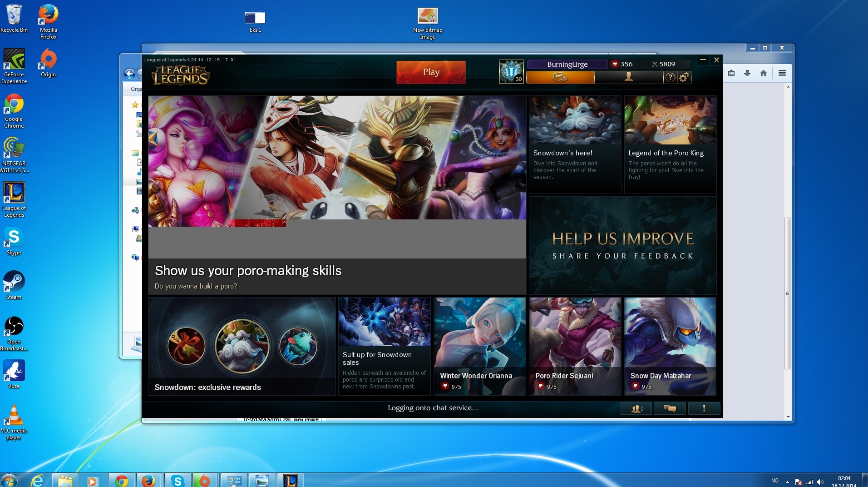The height and width of the screenshot is (487, 868).
Task: Open the summoner profile silhouette button
Action: point(628,78)
